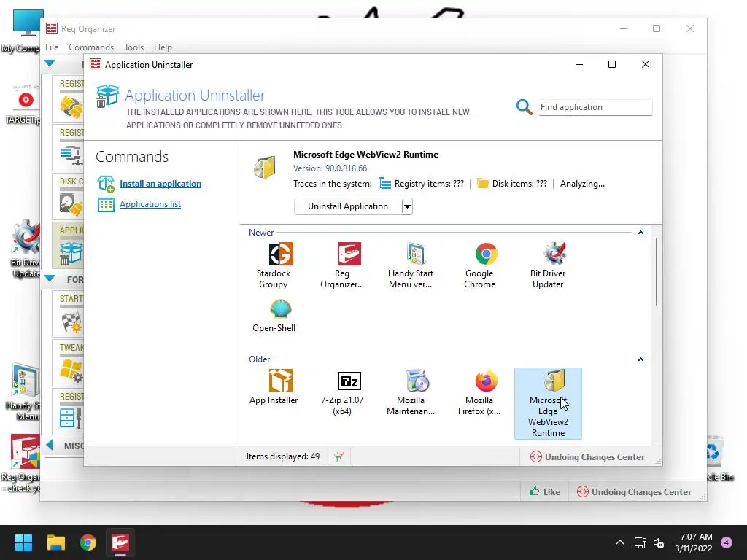Image resolution: width=747 pixels, height=560 pixels.
Task: Click Reg Organizer taskbar icon
Action: pyautogui.click(x=120, y=542)
